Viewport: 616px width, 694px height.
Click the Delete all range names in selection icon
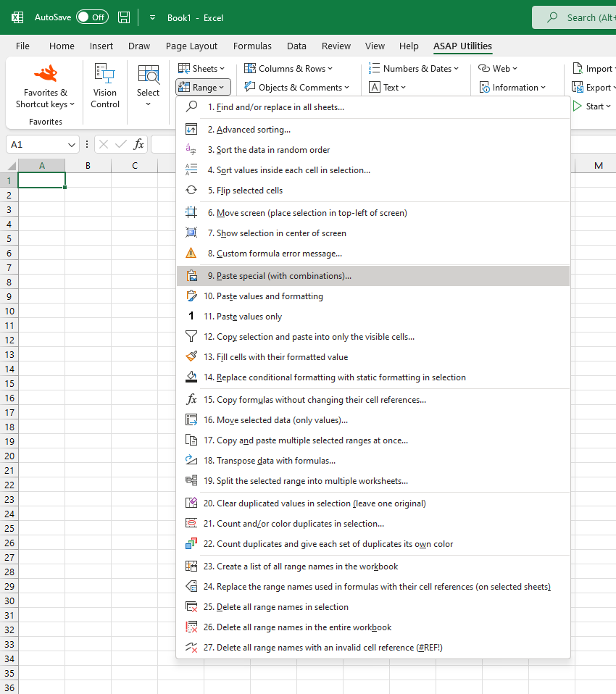pyautogui.click(x=191, y=607)
